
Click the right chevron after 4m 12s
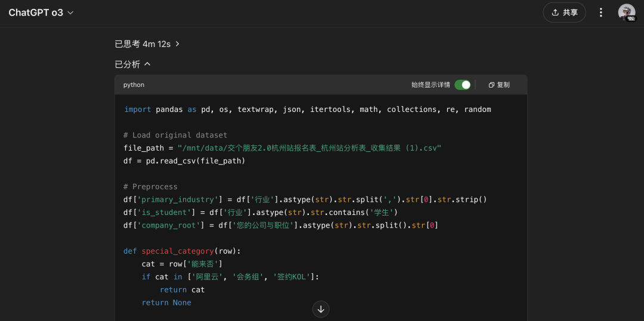pos(178,44)
